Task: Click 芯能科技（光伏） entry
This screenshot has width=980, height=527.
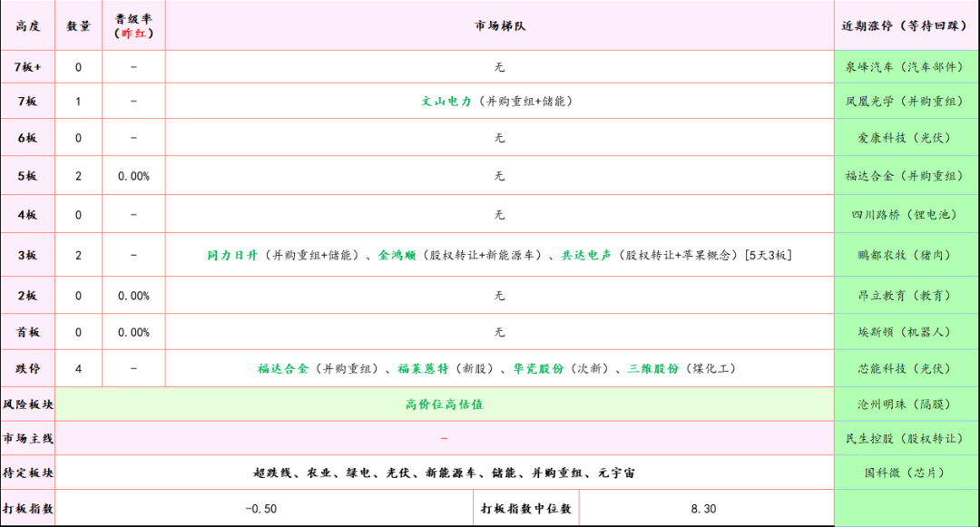Action: (905, 368)
